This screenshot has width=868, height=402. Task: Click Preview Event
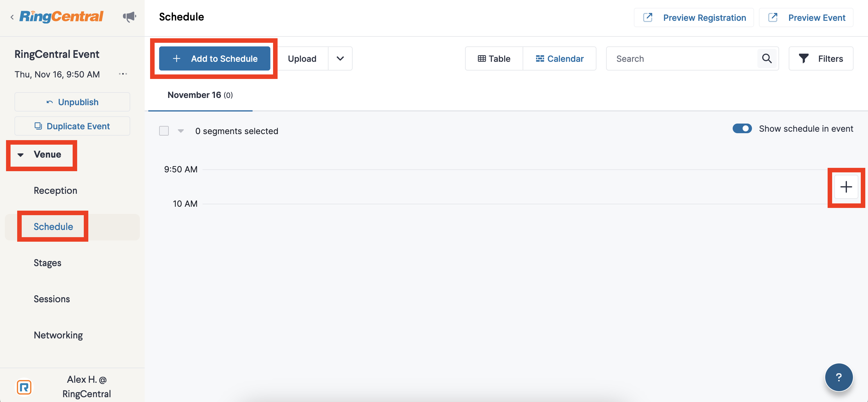(806, 17)
